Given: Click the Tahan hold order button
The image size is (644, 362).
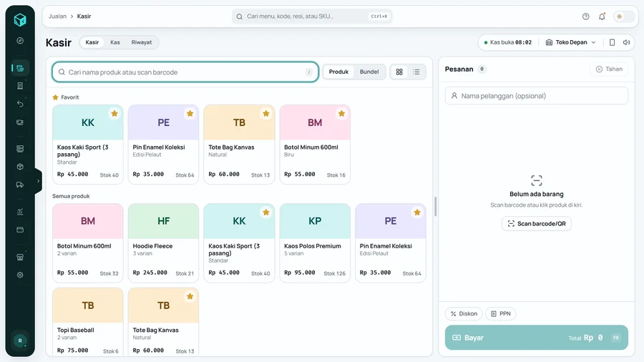Looking at the screenshot, I should click(x=609, y=69).
